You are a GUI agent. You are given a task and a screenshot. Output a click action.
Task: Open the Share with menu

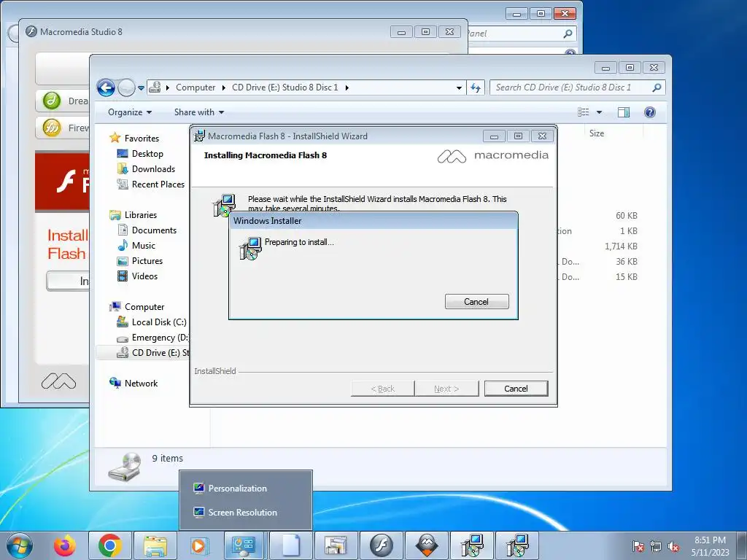point(198,112)
